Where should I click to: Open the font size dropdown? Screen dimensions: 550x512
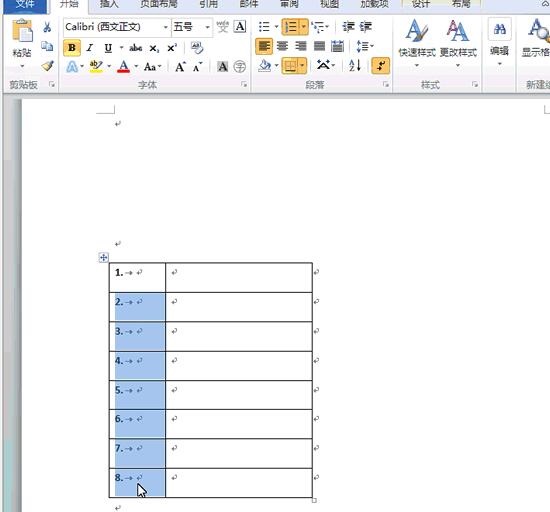point(208,27)
